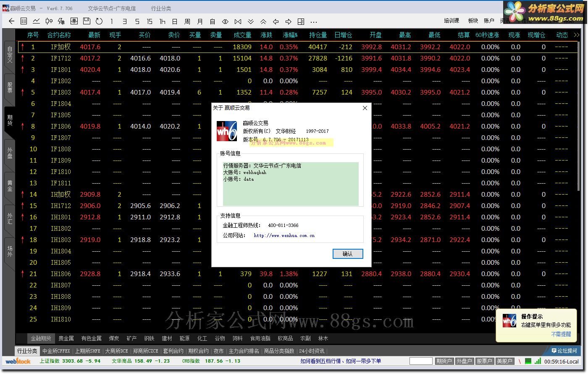Select the 煤炭 category tab

(114, 338)
